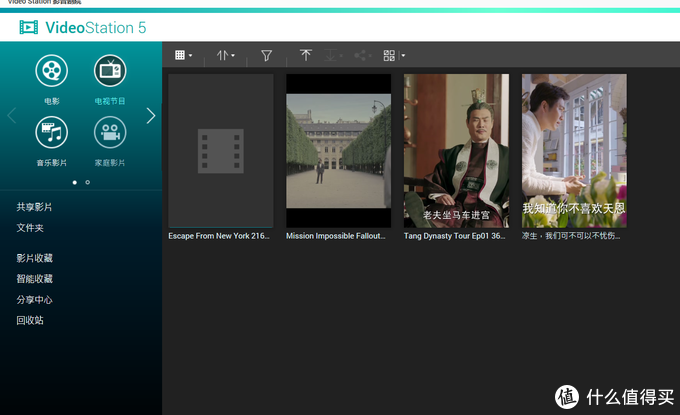
Task: Select the 凉生 video thumbnail
Action: pos(574,151)
